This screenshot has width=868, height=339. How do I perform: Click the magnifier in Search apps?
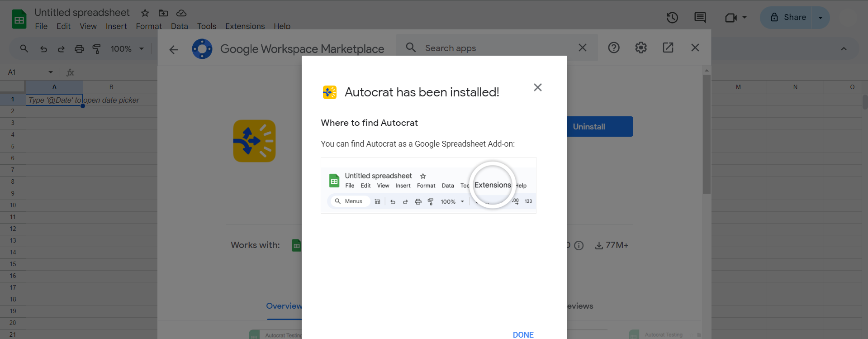pos(411,48)
